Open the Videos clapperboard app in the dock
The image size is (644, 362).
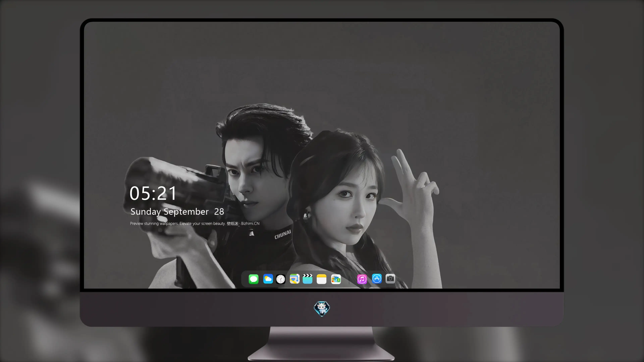308,279
